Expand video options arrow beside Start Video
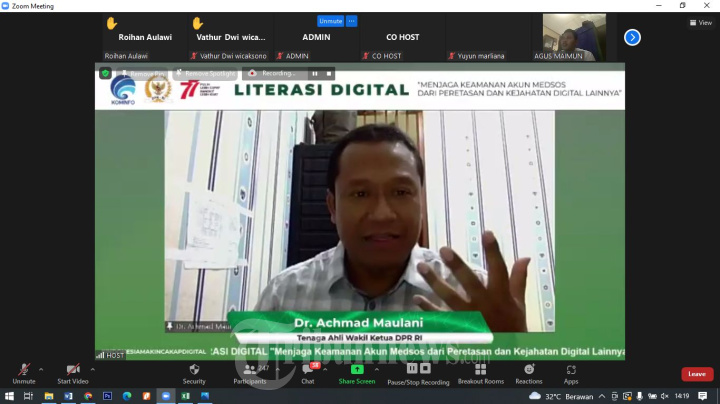The width and height of the screenshot is (720, 404). (93, 369)
